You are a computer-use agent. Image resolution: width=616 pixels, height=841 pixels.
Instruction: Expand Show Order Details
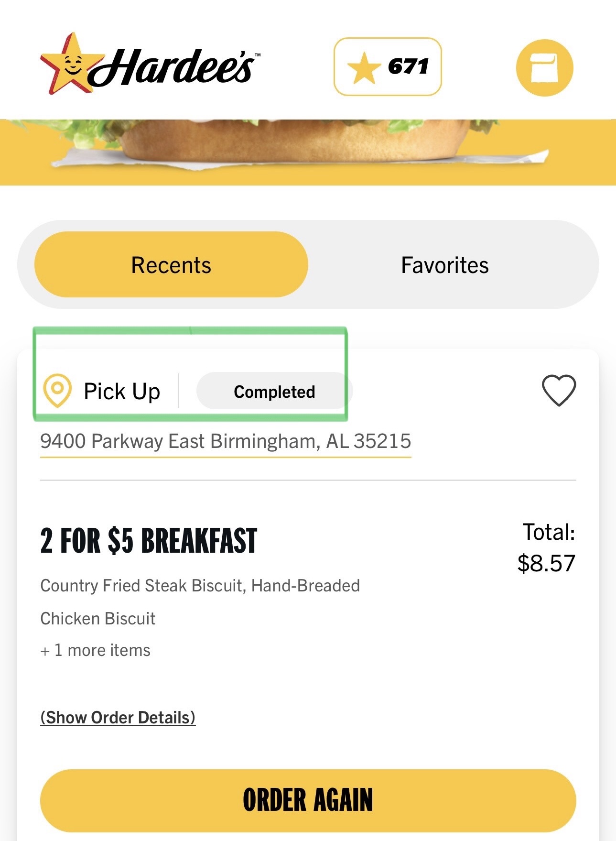coord(118,717)
